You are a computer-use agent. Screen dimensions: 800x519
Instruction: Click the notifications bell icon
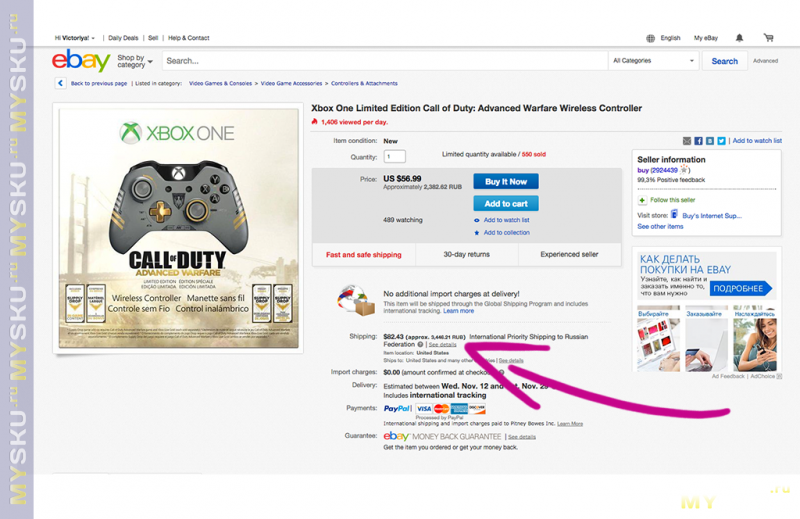[739, 38]
